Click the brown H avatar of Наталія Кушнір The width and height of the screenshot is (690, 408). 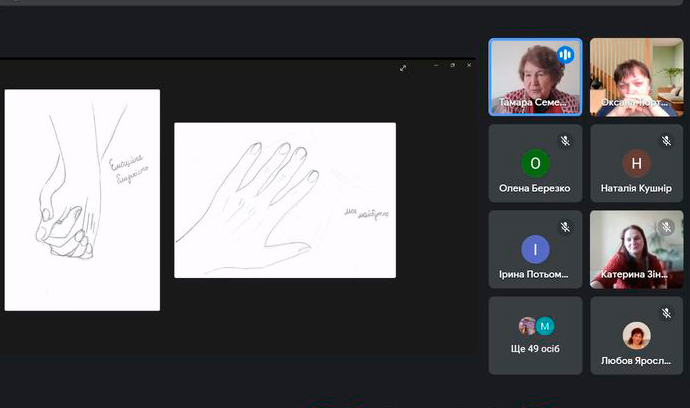636,163
